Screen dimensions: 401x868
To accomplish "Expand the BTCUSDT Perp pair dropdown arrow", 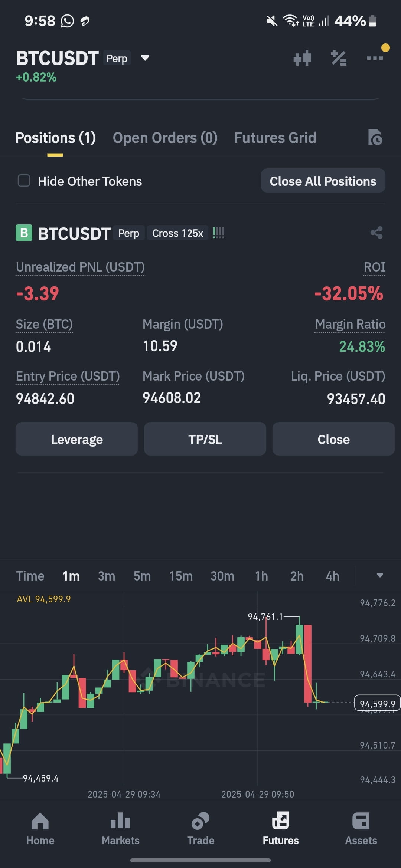I will click(145, 58).
